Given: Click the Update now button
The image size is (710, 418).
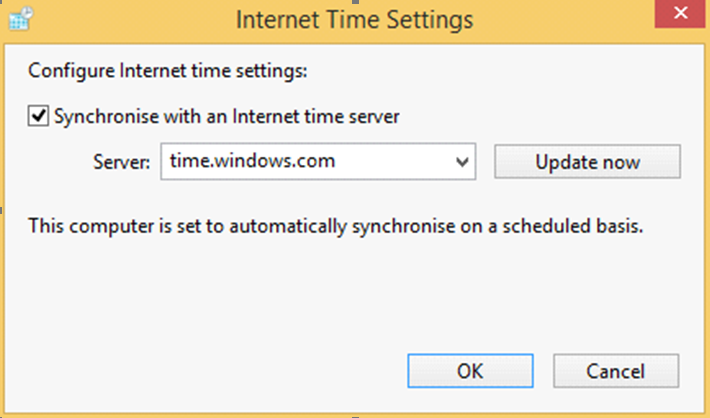Looking at the screenshot, I should coord(587,162).
